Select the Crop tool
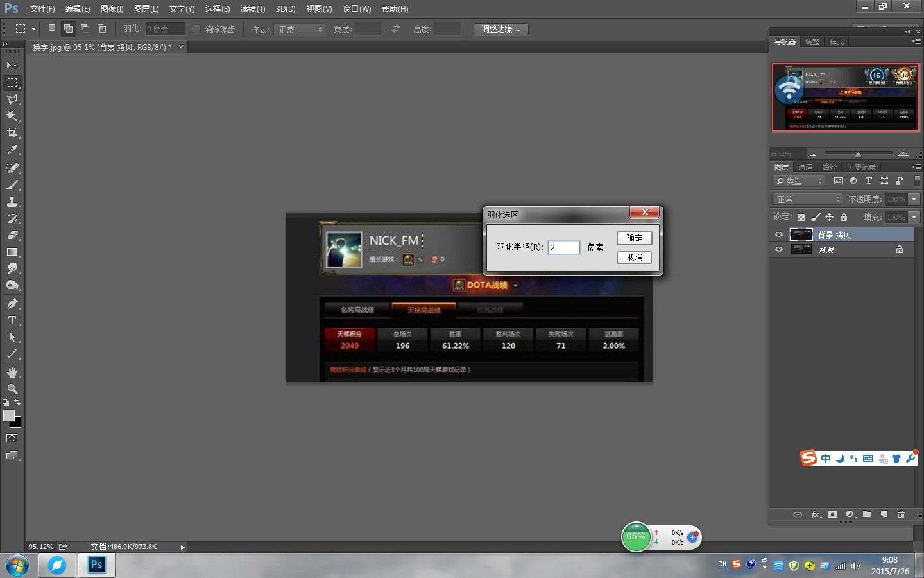Image resolution: width=924 pixels, height=578 pixels. point(12,133)
